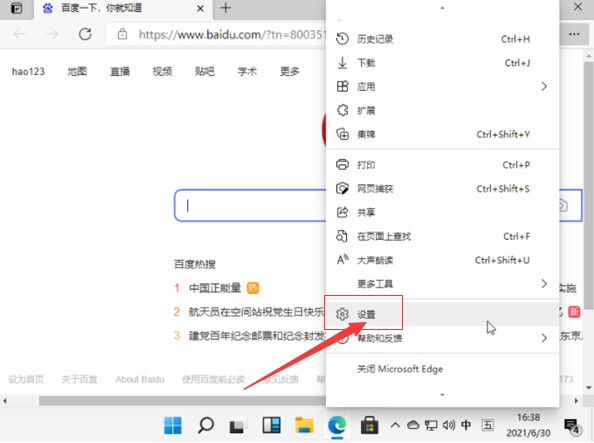The width and height of the screenshot is (594, 443).
Task: Open taskbar Search magnifier
Action: click(x=206, y=425)
